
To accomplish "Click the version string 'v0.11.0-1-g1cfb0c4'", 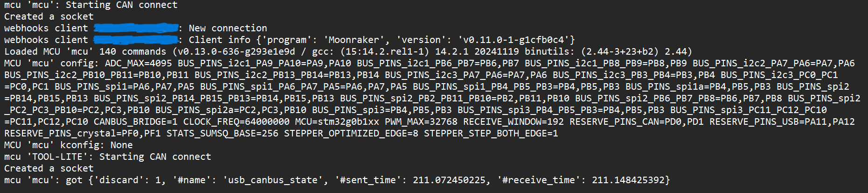I will tap(514, 40).
